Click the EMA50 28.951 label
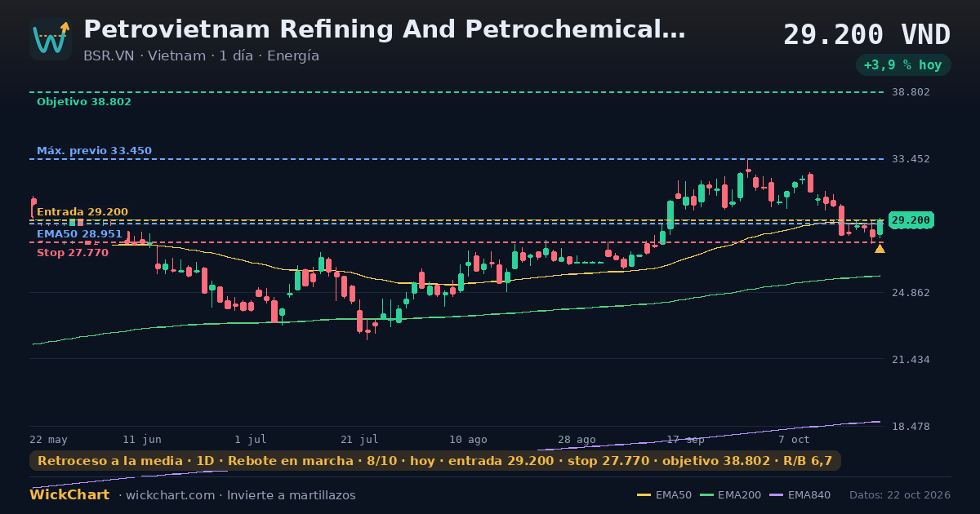 click(79, 234)
